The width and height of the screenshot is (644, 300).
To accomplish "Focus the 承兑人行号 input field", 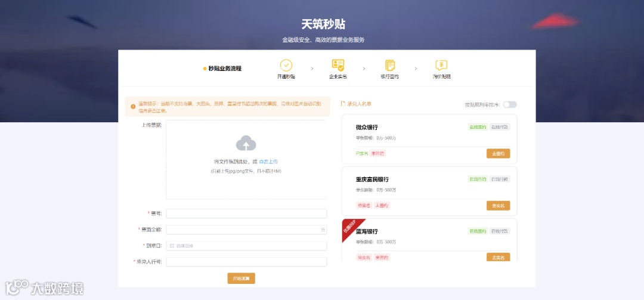I will click(246, 262).
